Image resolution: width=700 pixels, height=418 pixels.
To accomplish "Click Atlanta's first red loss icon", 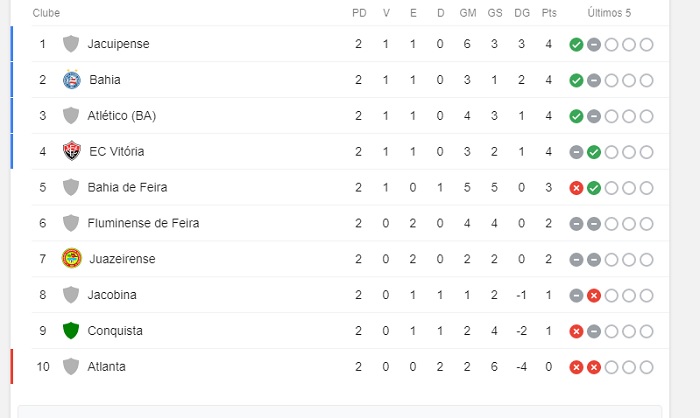I will coord(576,367).
